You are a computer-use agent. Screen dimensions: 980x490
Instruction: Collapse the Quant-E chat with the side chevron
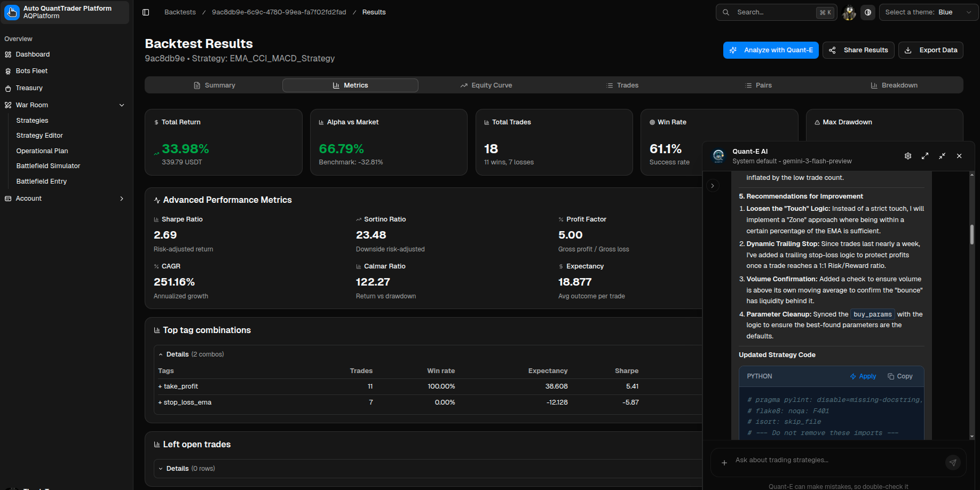click(713, 186)
